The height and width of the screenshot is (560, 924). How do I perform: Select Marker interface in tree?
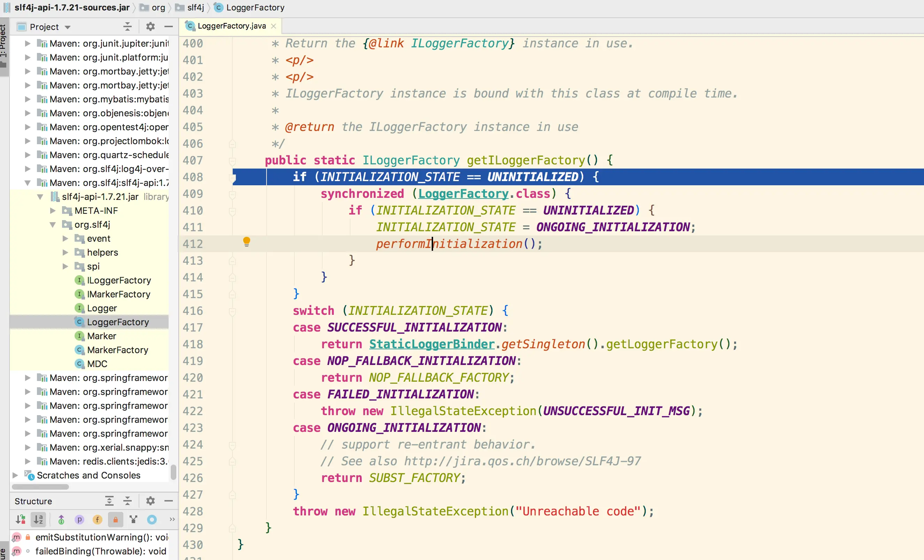pos(102,336)
